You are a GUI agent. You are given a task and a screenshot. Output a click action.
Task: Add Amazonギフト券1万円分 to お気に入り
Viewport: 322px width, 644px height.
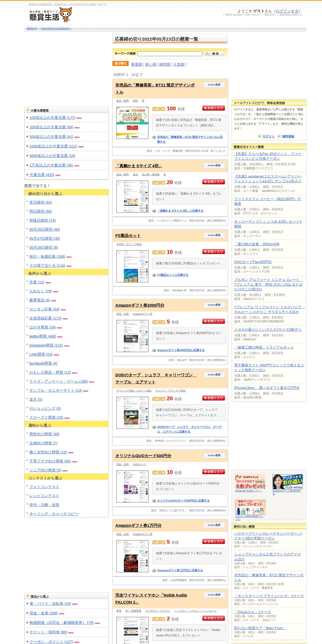pyautogui.click(x=213, y=541)
